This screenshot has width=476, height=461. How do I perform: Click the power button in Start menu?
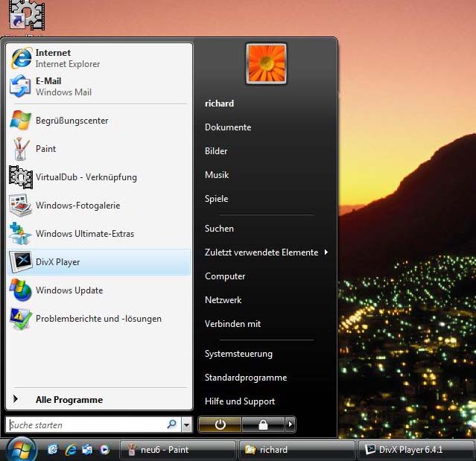(x=220, y=425)
